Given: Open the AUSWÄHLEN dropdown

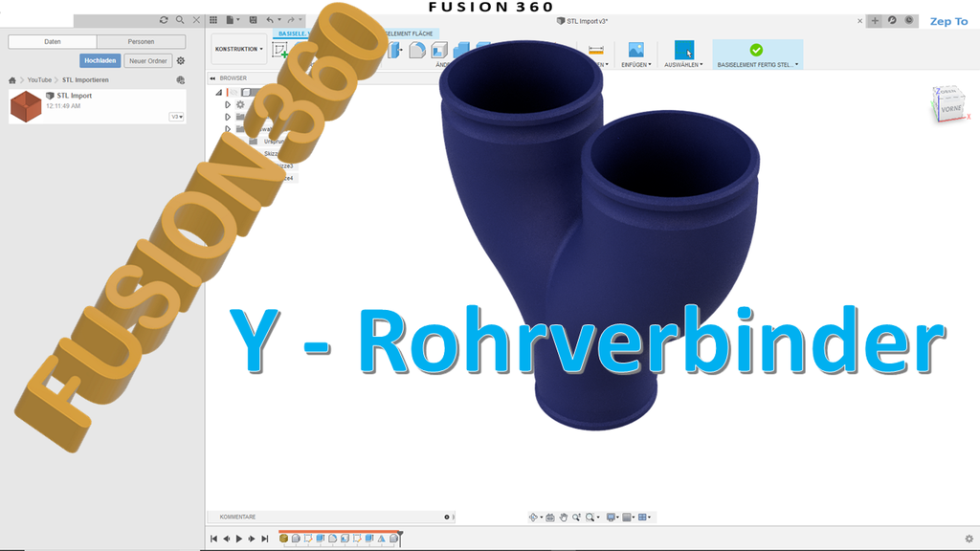Looking at the screenshot, I should coord(683,64).
